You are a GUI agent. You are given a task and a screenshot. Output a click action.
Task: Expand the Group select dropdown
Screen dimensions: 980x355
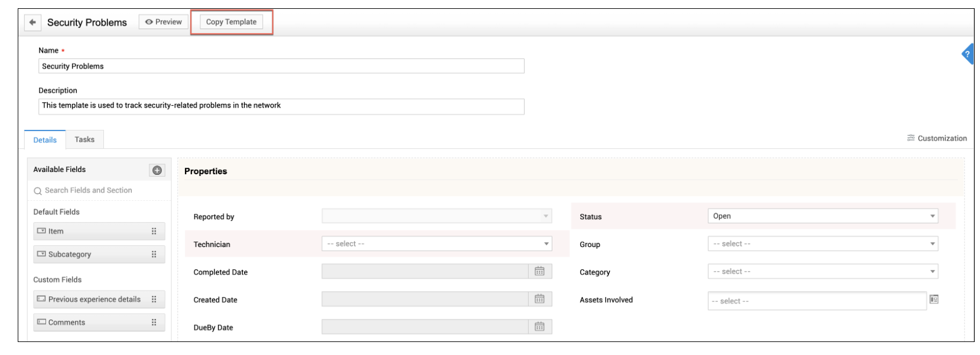822,244
